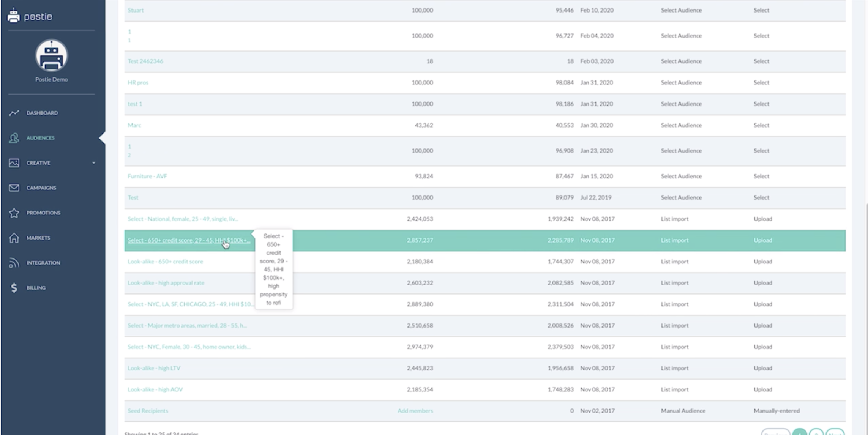Click the Markets house icon

(x=14, y=238)
